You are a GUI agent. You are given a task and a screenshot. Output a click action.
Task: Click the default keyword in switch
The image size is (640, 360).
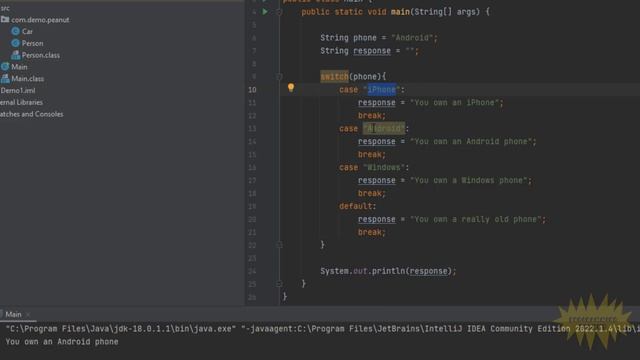tap(356, 207)
